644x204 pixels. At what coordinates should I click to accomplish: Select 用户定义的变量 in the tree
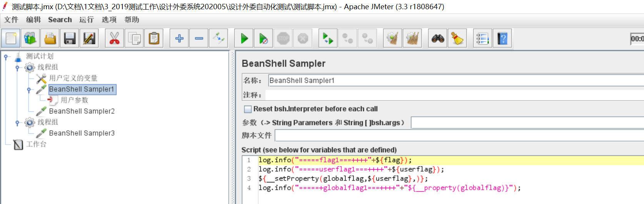tap(73, 78)
